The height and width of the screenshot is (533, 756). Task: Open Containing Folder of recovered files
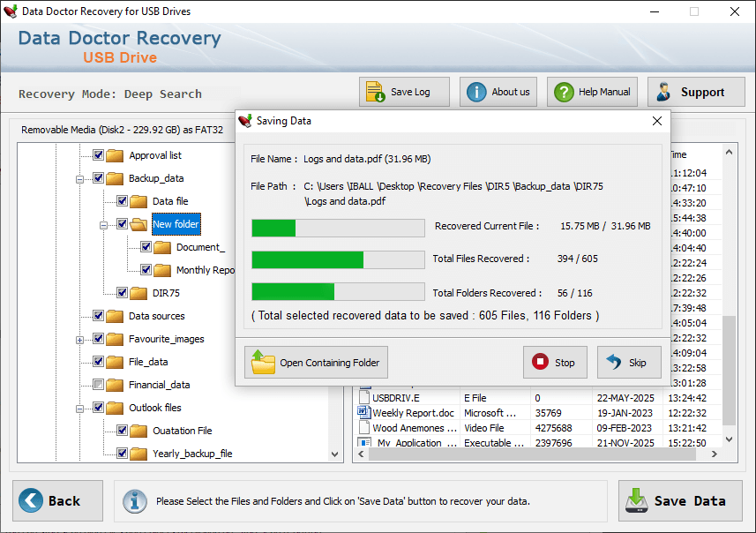(x=316, y=363)
